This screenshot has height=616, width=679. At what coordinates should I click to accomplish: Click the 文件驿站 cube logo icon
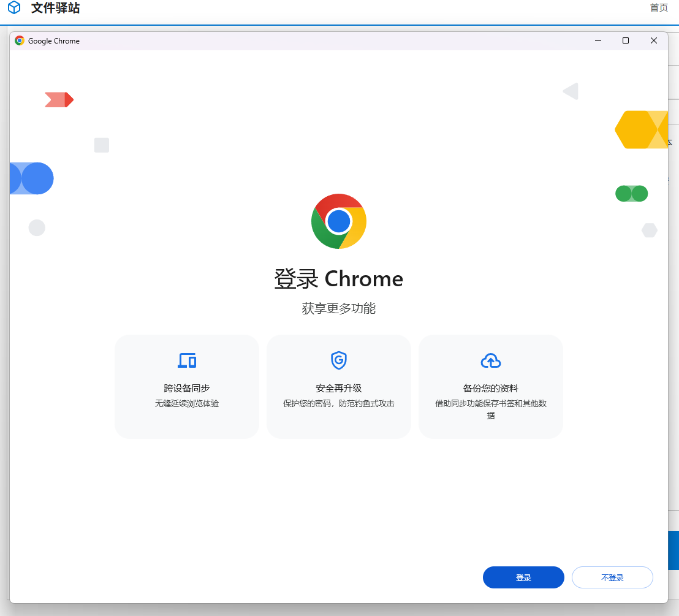(x=14, y=8)
